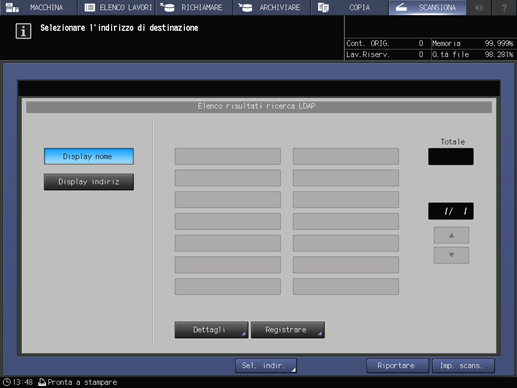The height and width of the screenshot is (388, 517).
Task: Open the RICHIAMARE tab
Action: pyautogui.click(x=194, y=7)
